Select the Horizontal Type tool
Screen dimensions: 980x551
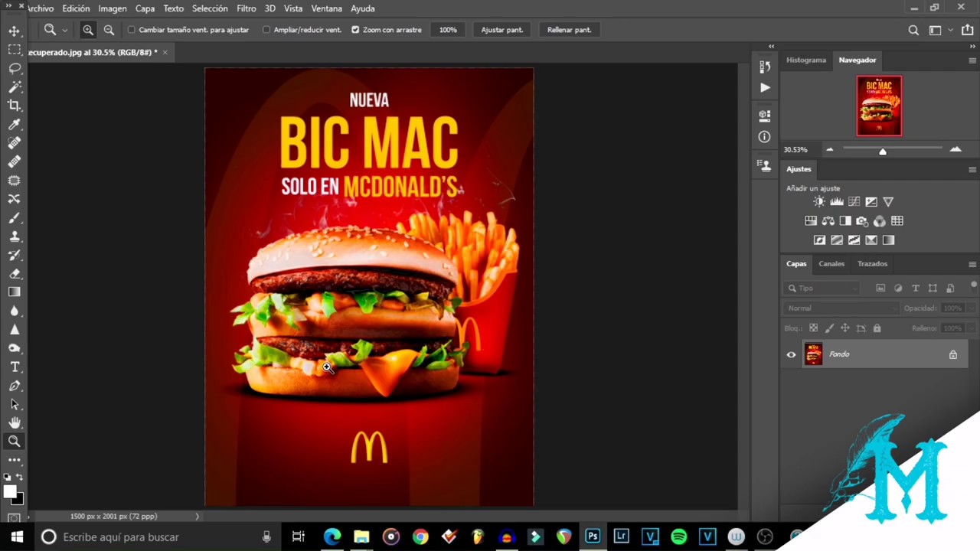tap(15, 367)
